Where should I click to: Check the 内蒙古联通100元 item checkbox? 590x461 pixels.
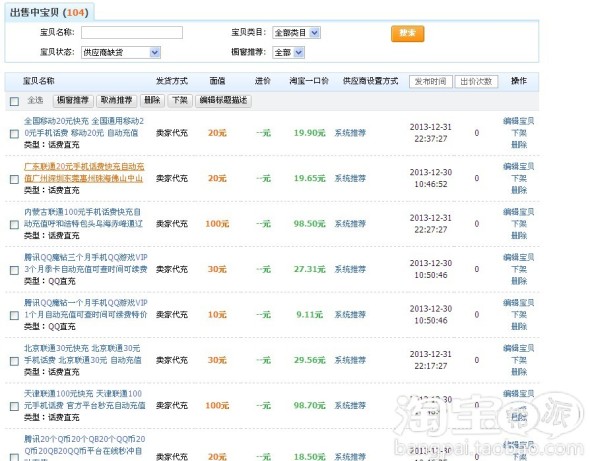click(x=14, y=225)
